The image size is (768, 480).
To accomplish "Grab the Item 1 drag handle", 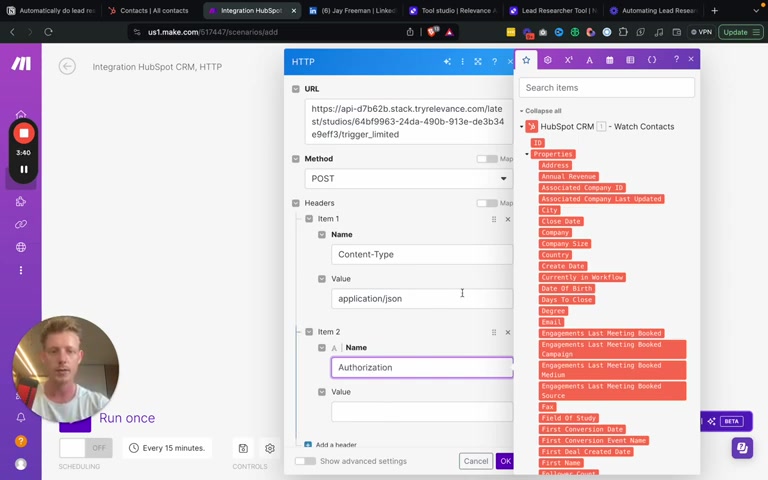I will (494, 219).
